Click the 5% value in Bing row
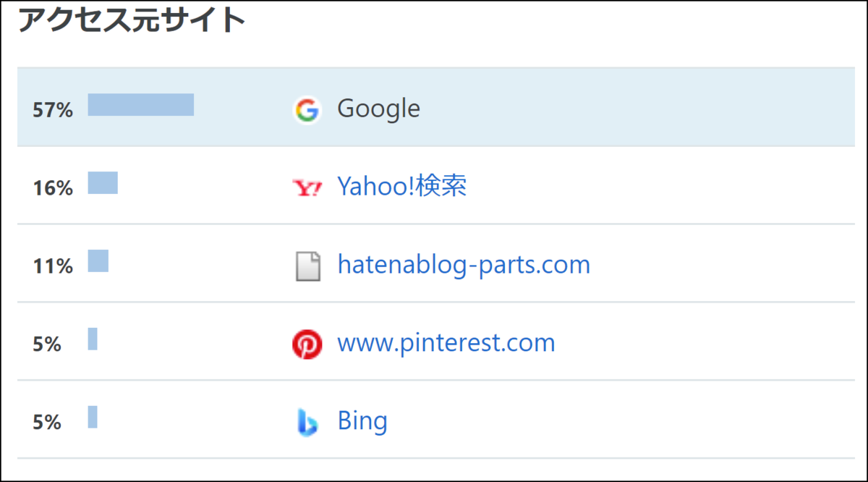This screenshot has width=868, height=482. 47,423
